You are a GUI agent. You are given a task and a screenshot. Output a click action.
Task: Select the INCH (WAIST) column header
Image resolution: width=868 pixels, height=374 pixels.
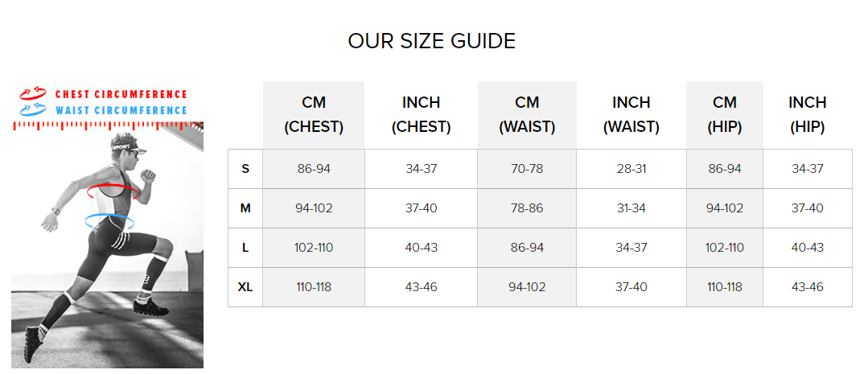coord(631,115)
